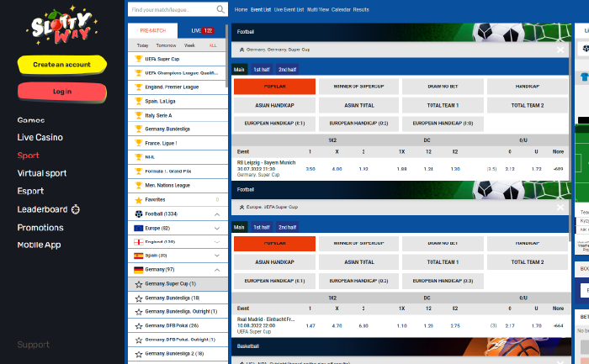Image resolution: width=589 pixels, height=364 pixels.
Task: Open Event List in top menu
Action: coord(261,10)
